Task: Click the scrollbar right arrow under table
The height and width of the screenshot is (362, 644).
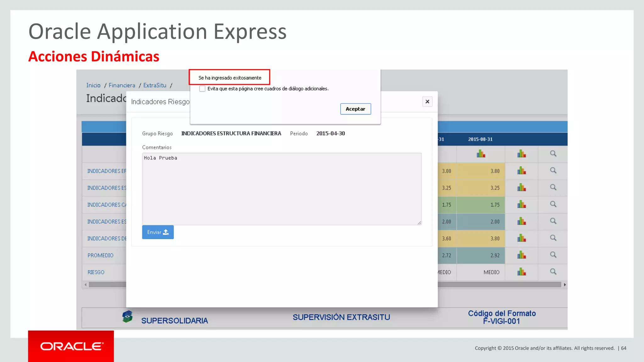Action: coord(565,285)
